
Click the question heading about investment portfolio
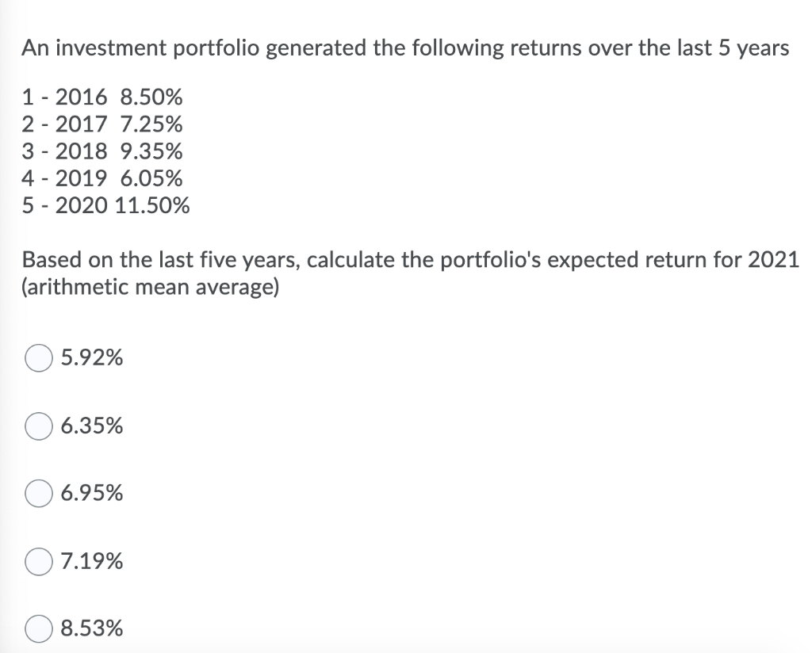pos(405,48)
